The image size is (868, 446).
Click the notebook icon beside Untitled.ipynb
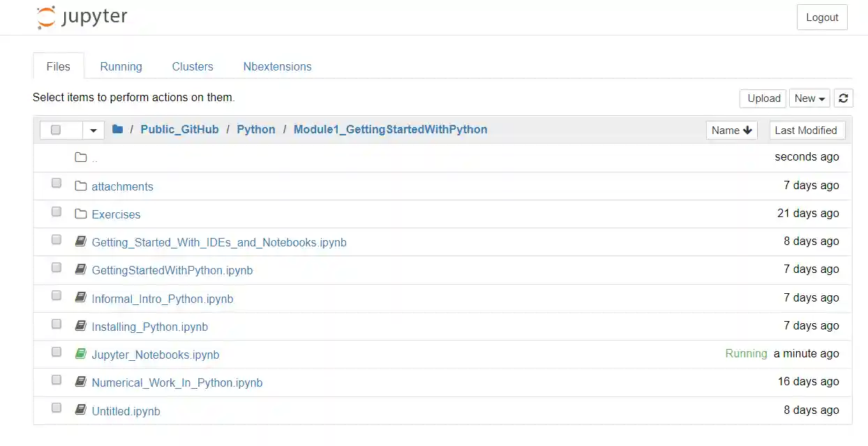click(x=80, y=410)
